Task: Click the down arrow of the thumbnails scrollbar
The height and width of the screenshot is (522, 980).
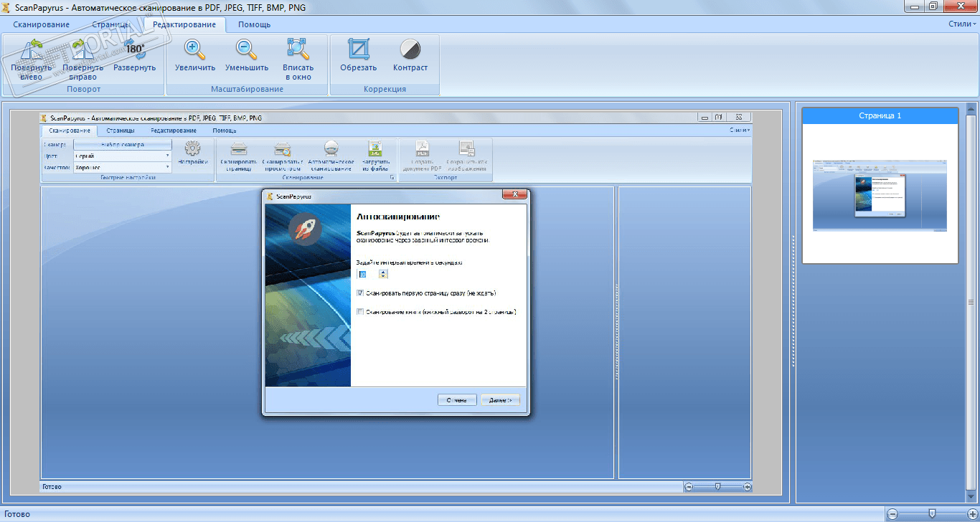Action: tap(971, 497)
